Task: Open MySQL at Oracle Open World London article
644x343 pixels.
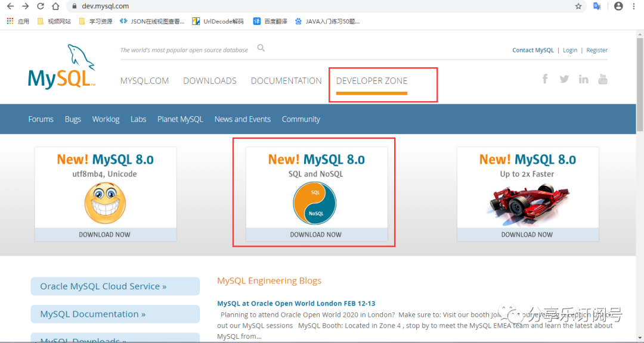Action: (296, 304)
